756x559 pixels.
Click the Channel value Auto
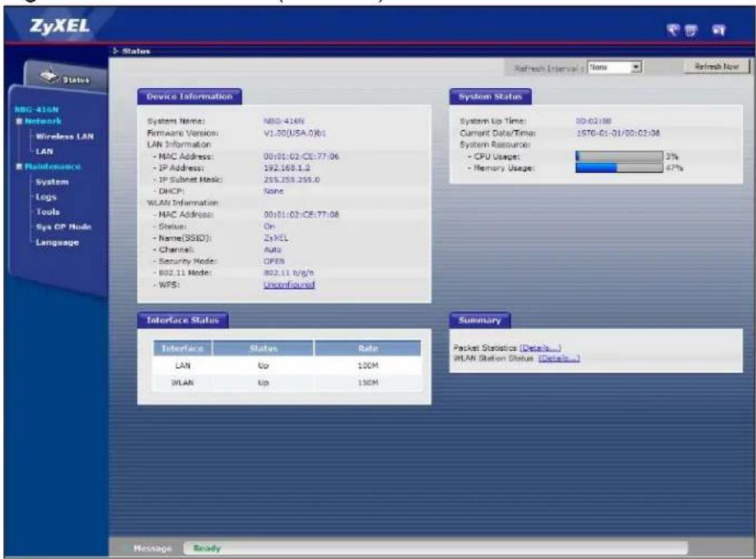[273, 249]
